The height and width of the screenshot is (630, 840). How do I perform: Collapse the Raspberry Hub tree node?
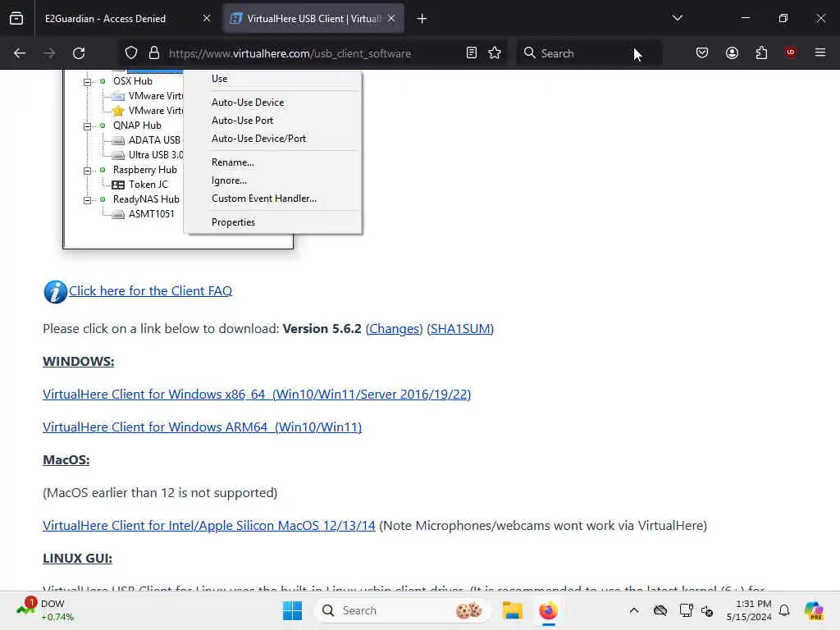point(87,171)
